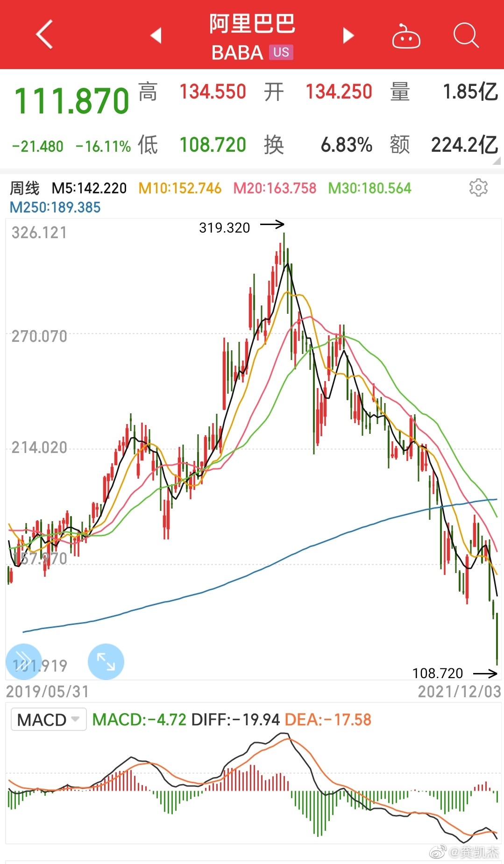Image resolution: width=504 pixels, height=864 pixels.
Task: Tap the US market badge
Action: click(x=281, y=52)
